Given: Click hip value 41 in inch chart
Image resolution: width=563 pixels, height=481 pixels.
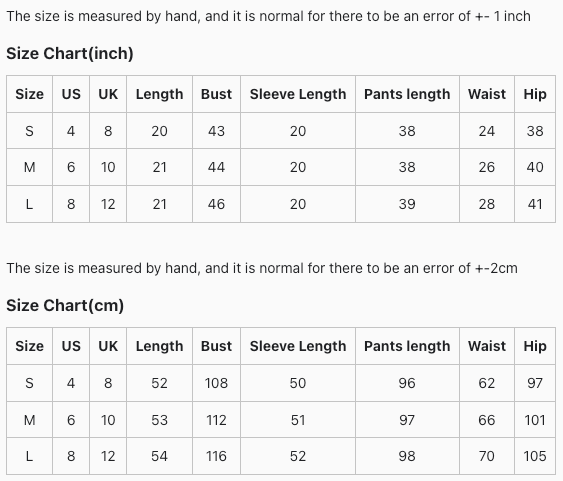Looking at the screenshot, I should click(x=535, y=204).
